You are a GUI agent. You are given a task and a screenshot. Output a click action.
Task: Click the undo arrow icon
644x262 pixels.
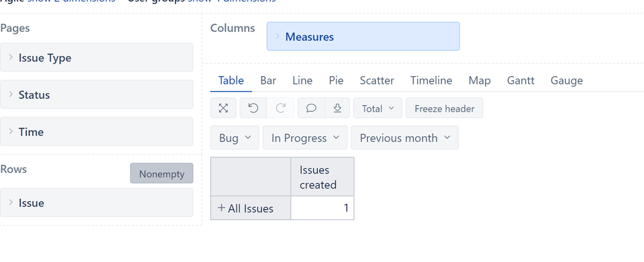click(x=253, y=108)
